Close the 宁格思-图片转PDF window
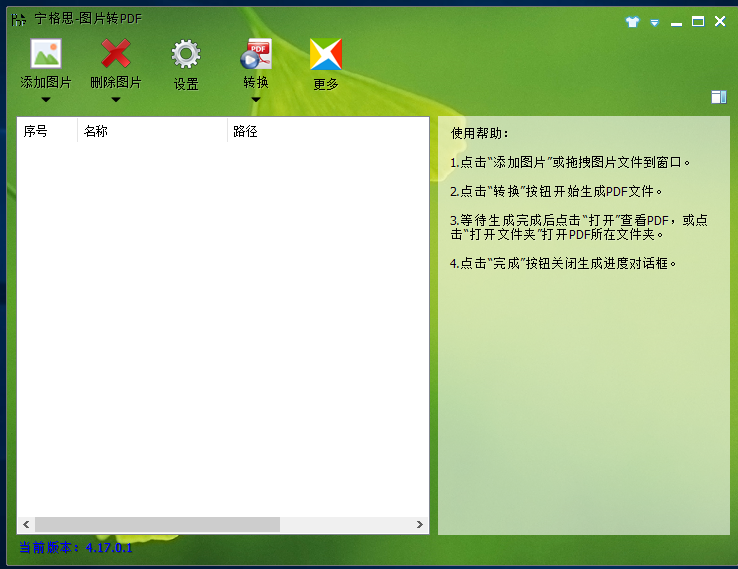The height and width of the screenshot is (569, 738). (720, 21)
